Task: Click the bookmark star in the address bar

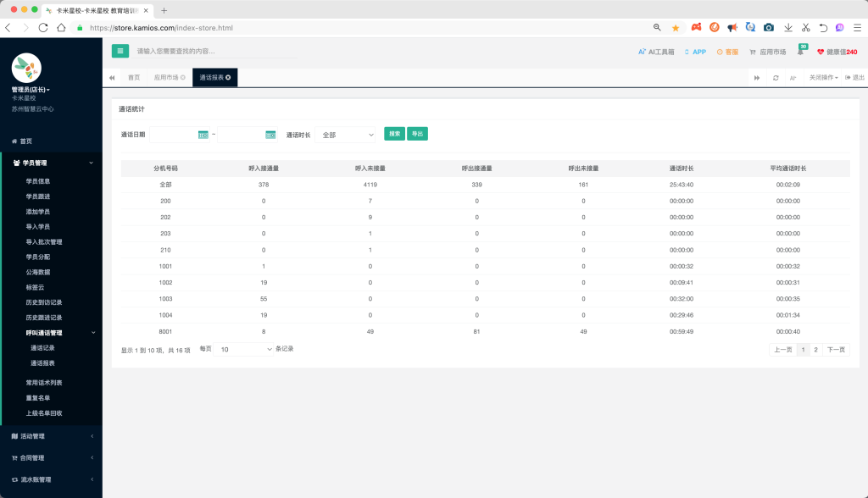Action: point(676,28)
